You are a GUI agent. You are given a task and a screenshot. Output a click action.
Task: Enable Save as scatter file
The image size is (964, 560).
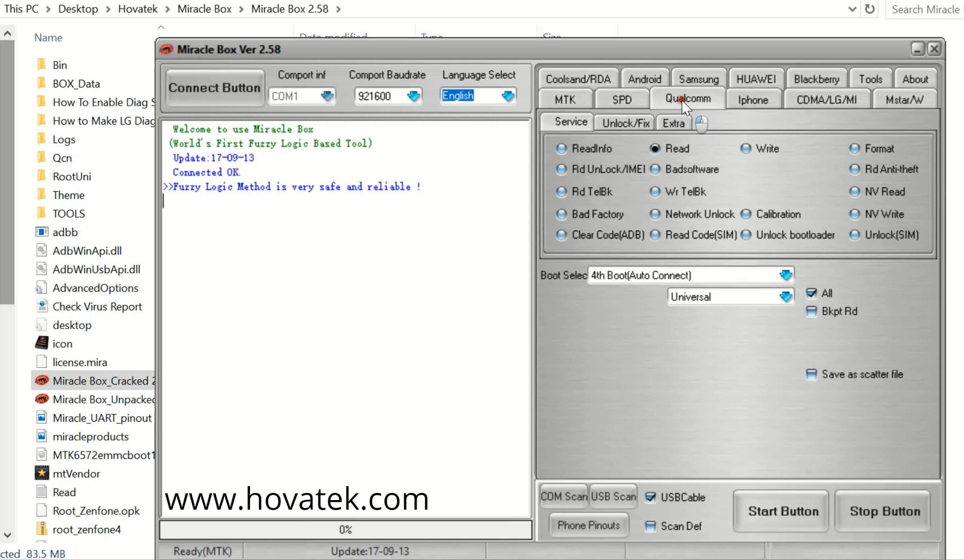click(811, 374)
